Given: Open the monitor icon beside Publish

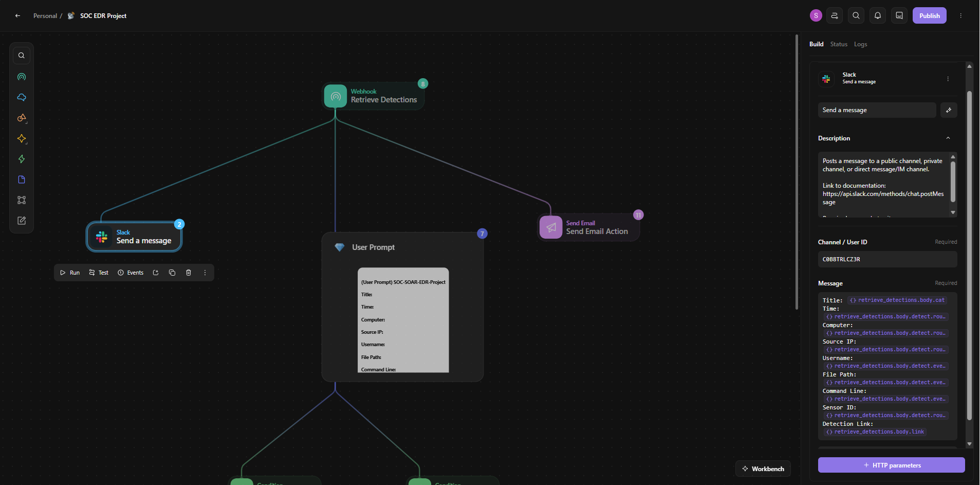Looking at the screenshot, I should tap(899, 15).
